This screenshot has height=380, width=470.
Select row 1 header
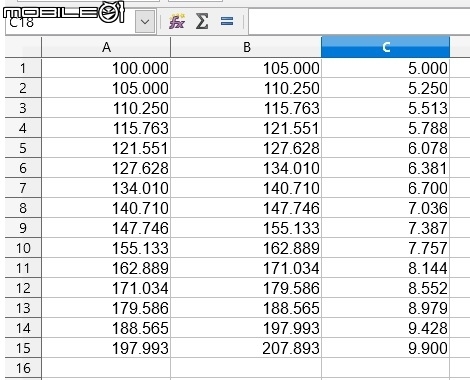coord(23,68)
